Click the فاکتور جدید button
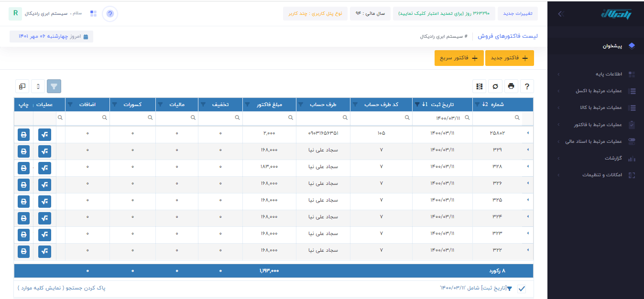644x299 pixels. click(509, 58)
